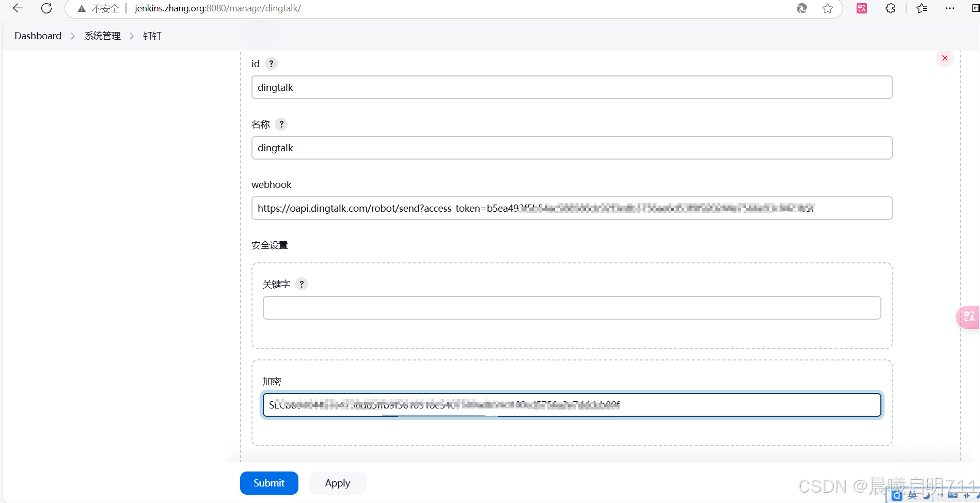Show help for the id field
This screenshot has height=503, width=980.
tap(271, 64)
